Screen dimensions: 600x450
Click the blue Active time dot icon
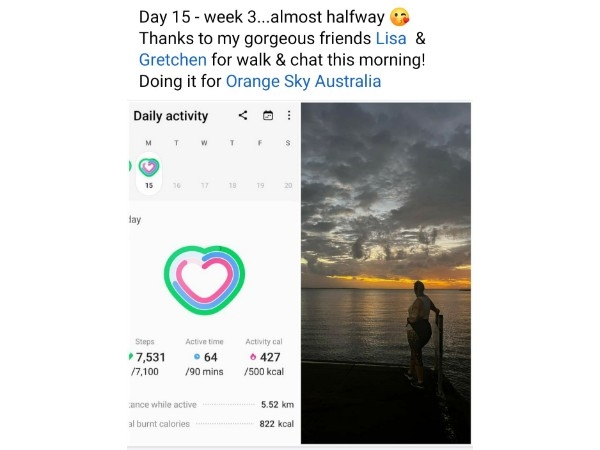pyautogui.click(x=197, y=357)
